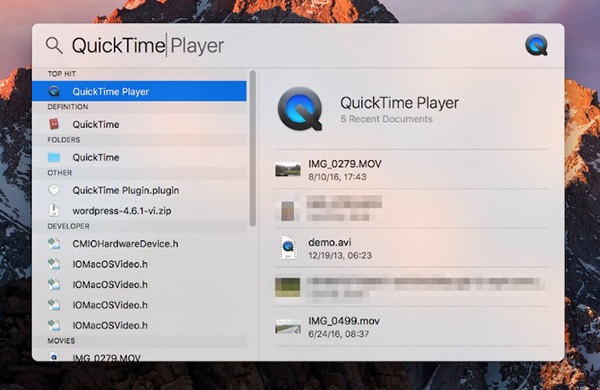Open demo.avi recent document
600x390 pixels.
tap(412, 248)
